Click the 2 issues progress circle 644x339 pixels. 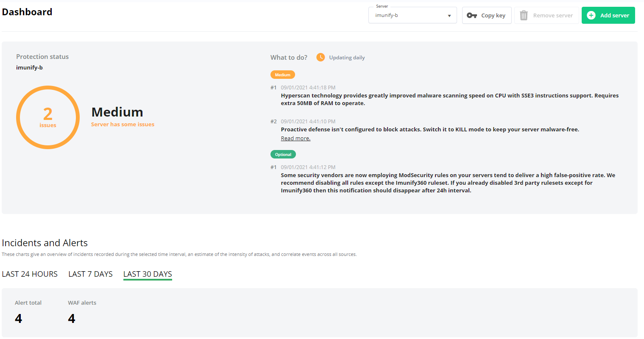click(47, 117)
